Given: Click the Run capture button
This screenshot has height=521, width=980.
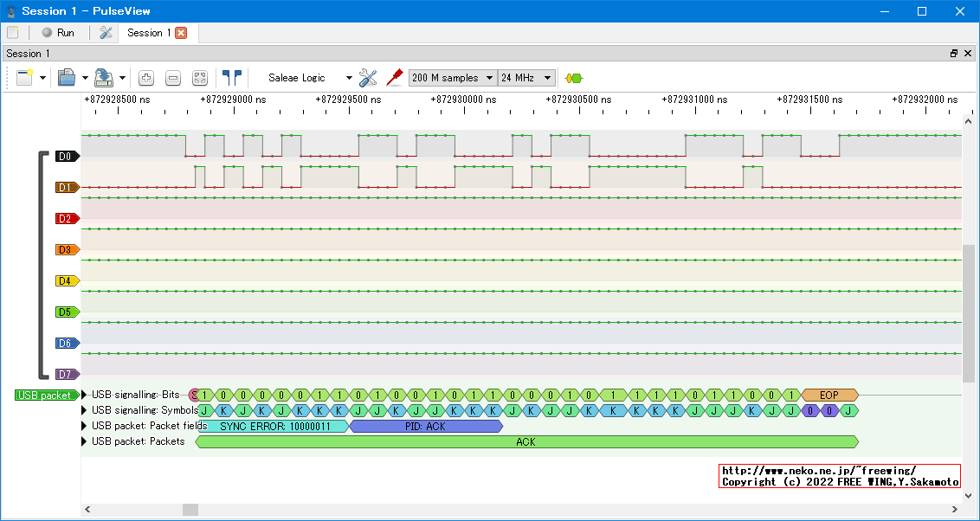Looking at the screenshot, I should 58,33.
